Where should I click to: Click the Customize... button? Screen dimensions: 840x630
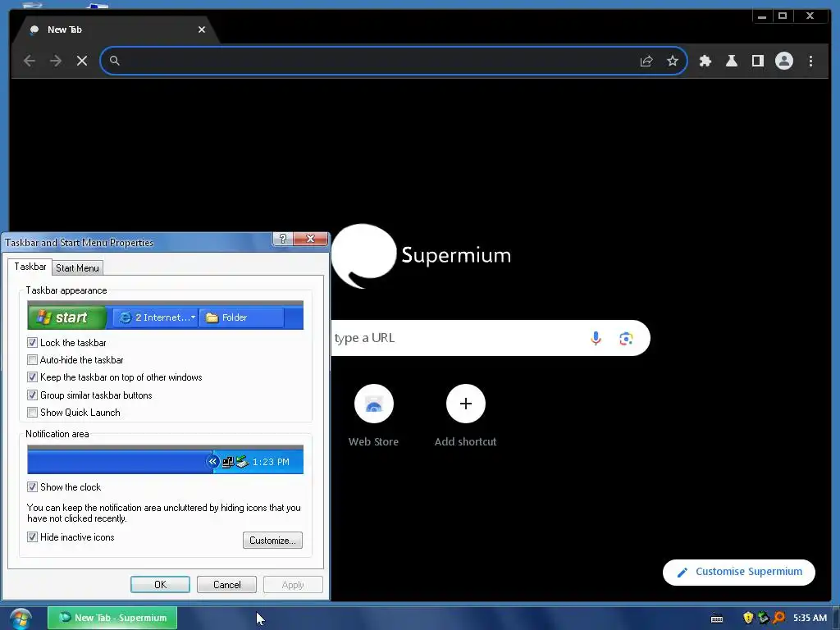coord(272,540)
